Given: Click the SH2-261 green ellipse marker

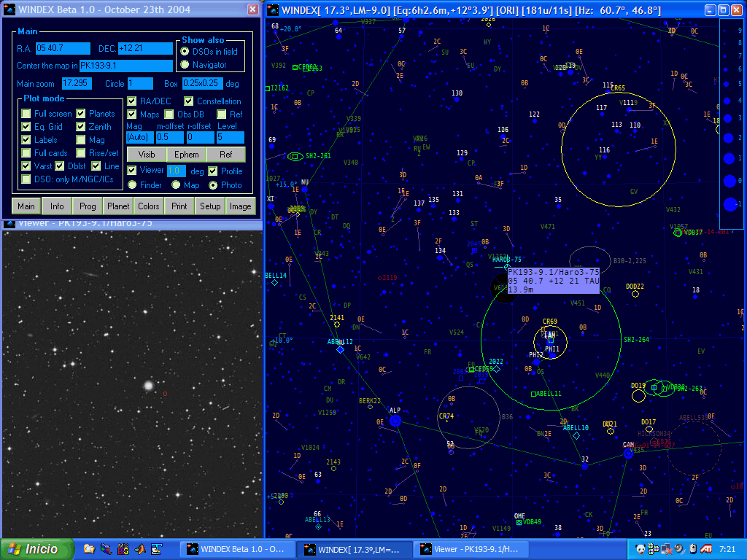Looking at the screenshot, I should 295,156.
